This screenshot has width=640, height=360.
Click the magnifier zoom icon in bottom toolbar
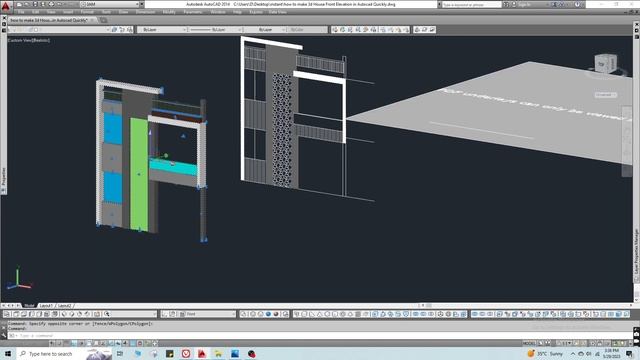tap(107, 314)
